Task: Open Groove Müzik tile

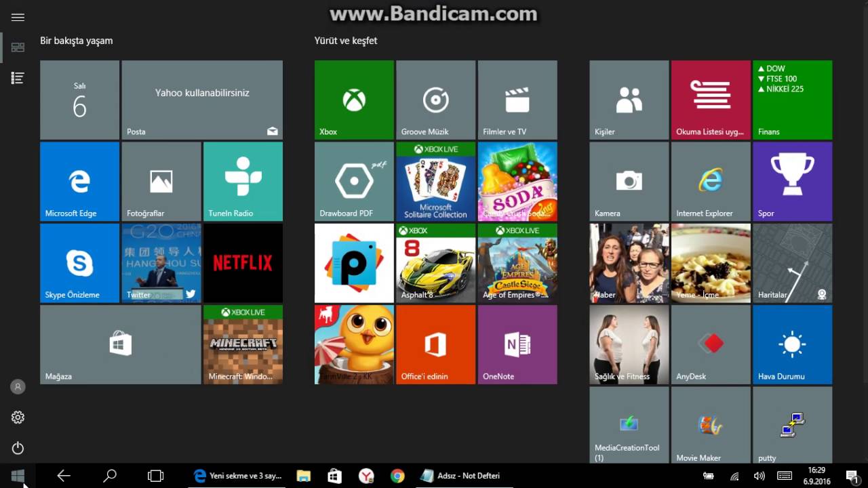Action: 435,100
